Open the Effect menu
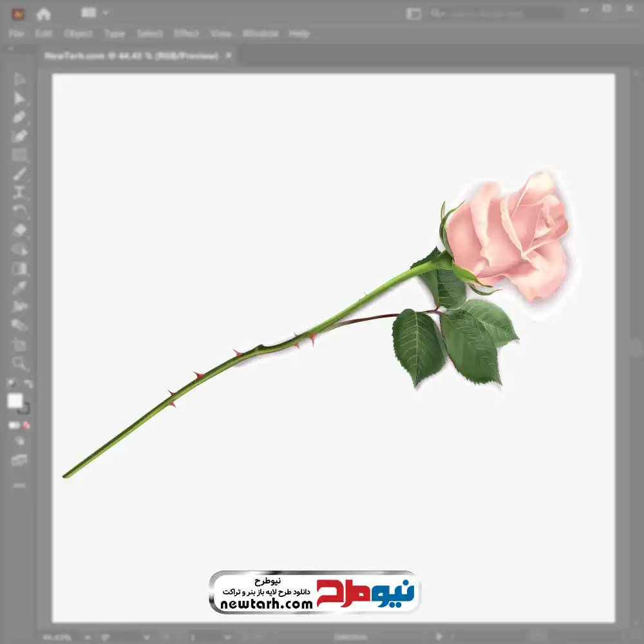 (186, 33)
